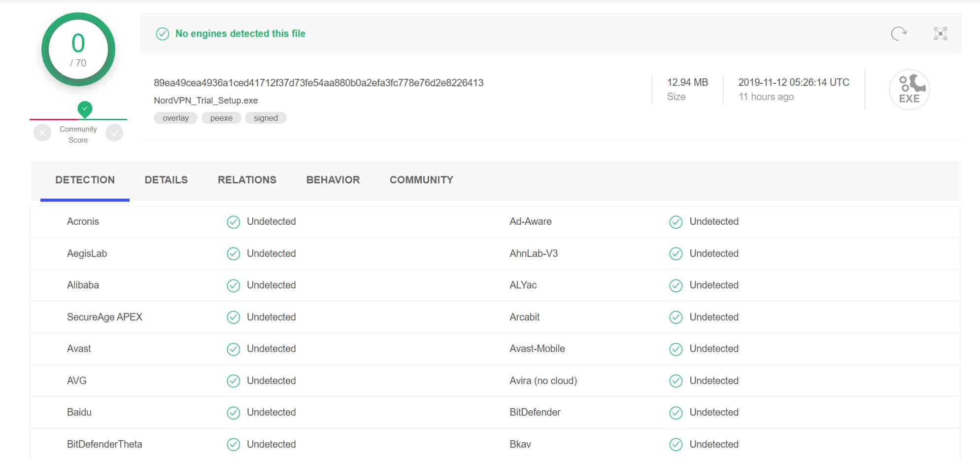Select the file SHA-256 hash
Screen dimensions: 980x459
[318, 83]
